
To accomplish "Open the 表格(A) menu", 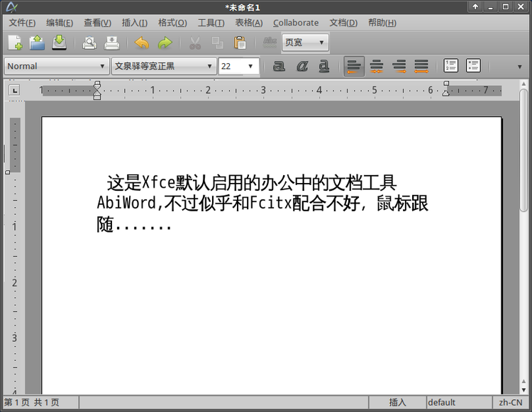I will 249,23.
